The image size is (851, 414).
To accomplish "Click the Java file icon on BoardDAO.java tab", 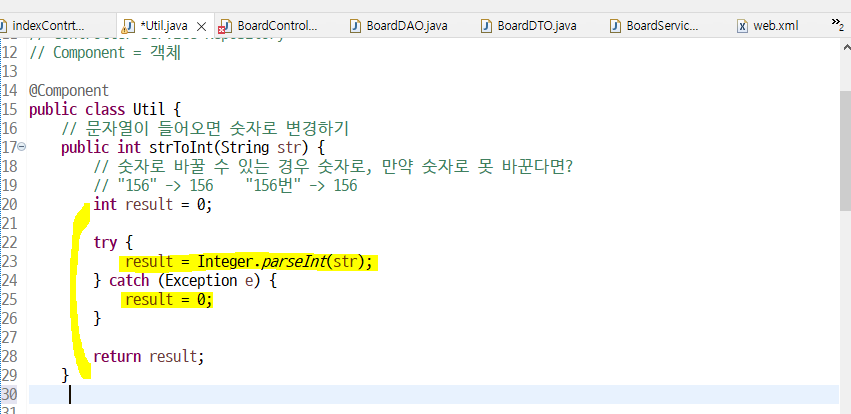I will (x=355, y=26).
